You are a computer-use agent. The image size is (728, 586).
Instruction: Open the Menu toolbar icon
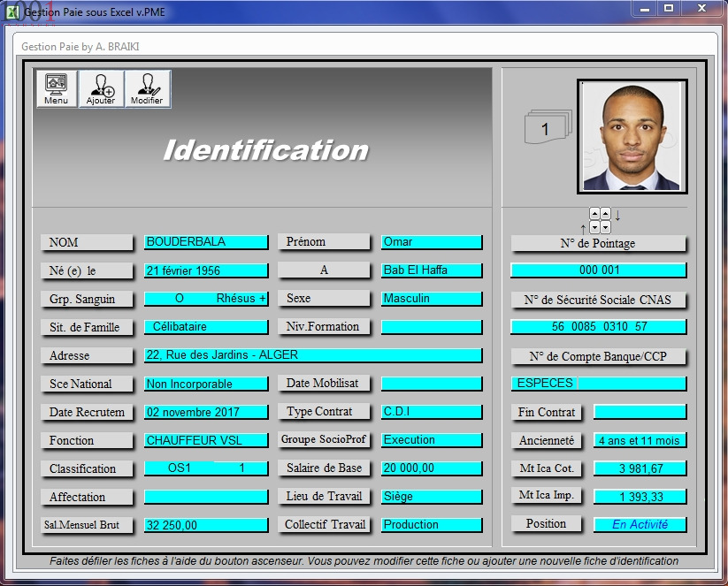click(57, 88)
